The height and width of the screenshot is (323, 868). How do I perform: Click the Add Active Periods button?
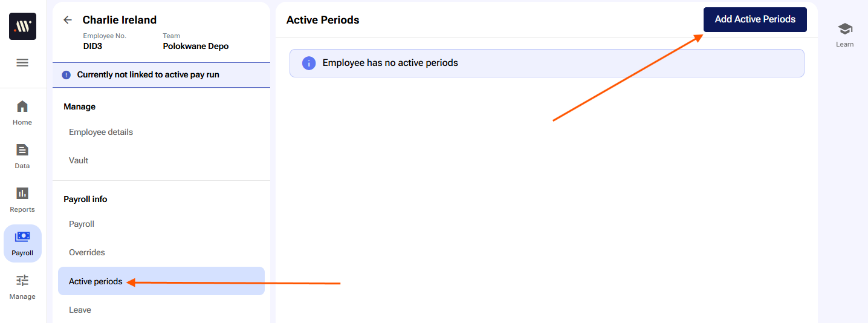pos(755,19)
